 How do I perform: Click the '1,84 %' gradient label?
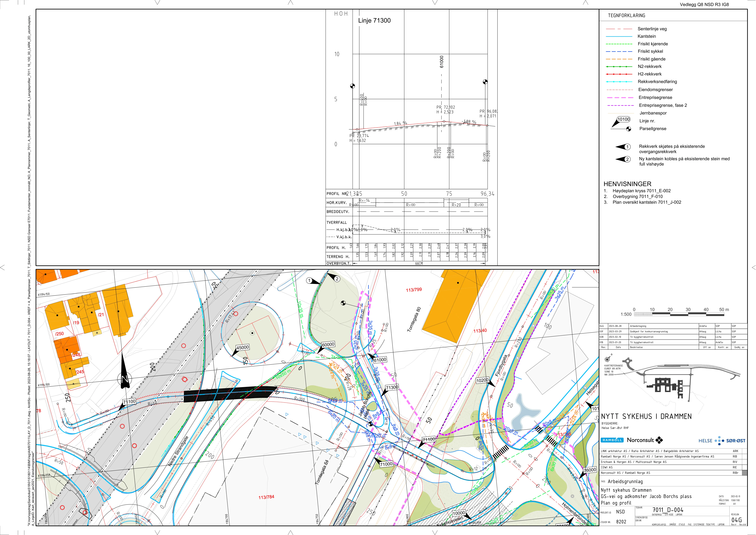click(400, 123)
